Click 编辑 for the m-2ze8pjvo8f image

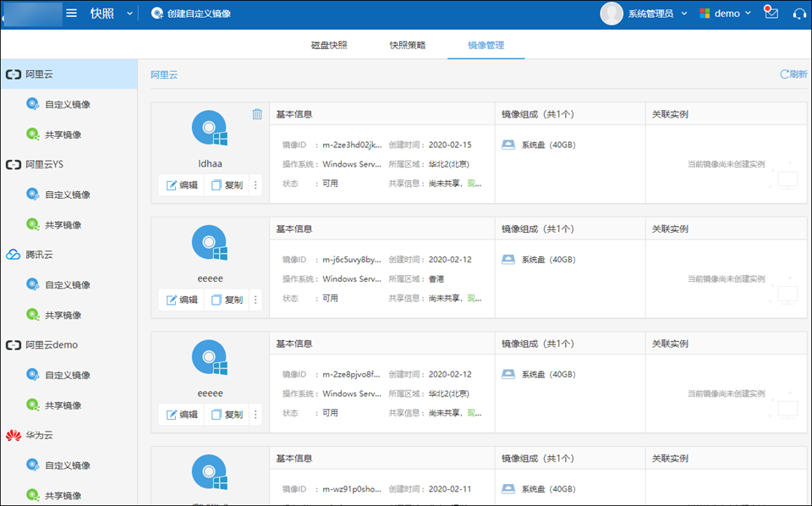click(182, 415)
